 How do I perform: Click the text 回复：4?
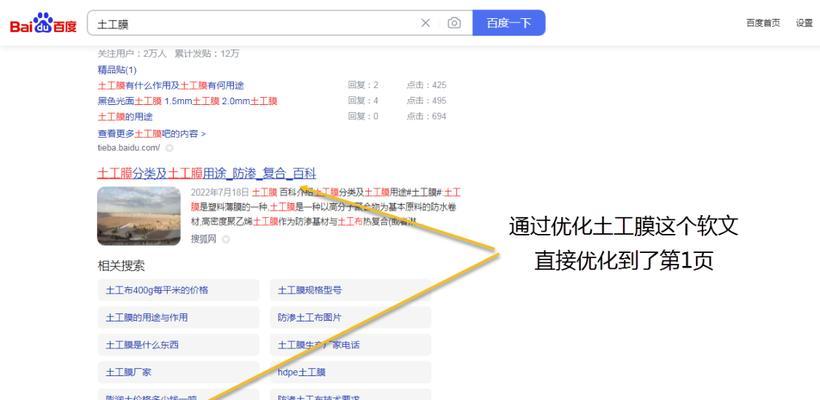click(x=363, y=101)
